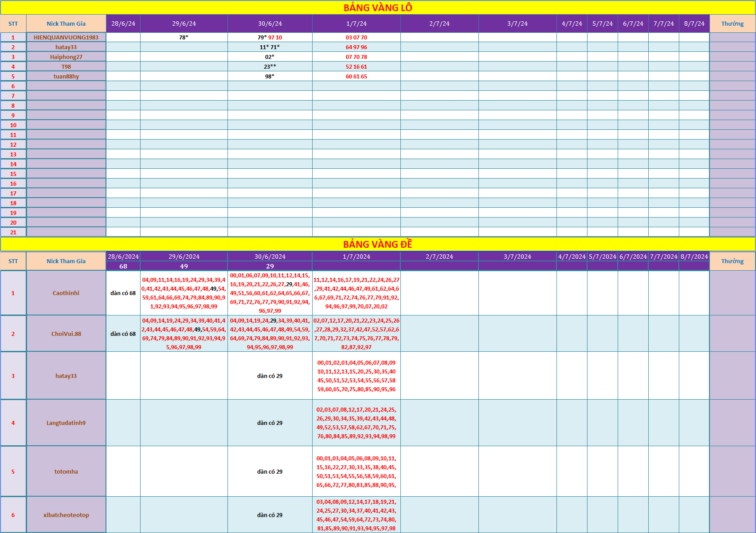Select the 29/6/2024 header in Đề table
Viewport: 756px width, 533px height.
(x=184, y=257)
